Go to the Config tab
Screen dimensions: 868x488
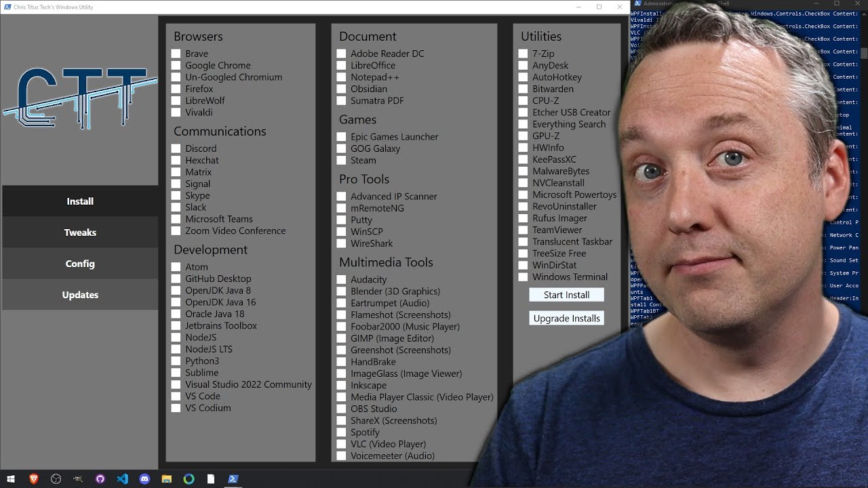(x=80, y=264)
